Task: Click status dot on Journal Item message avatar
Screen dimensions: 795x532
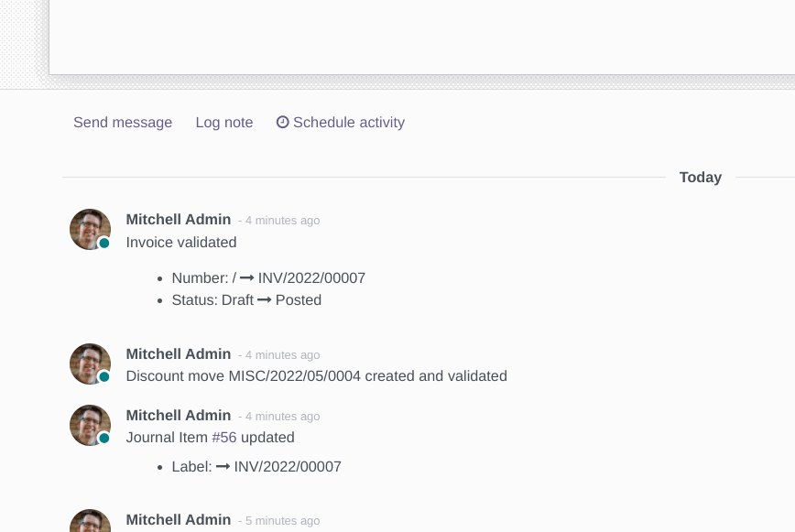Action: point(103,438)
